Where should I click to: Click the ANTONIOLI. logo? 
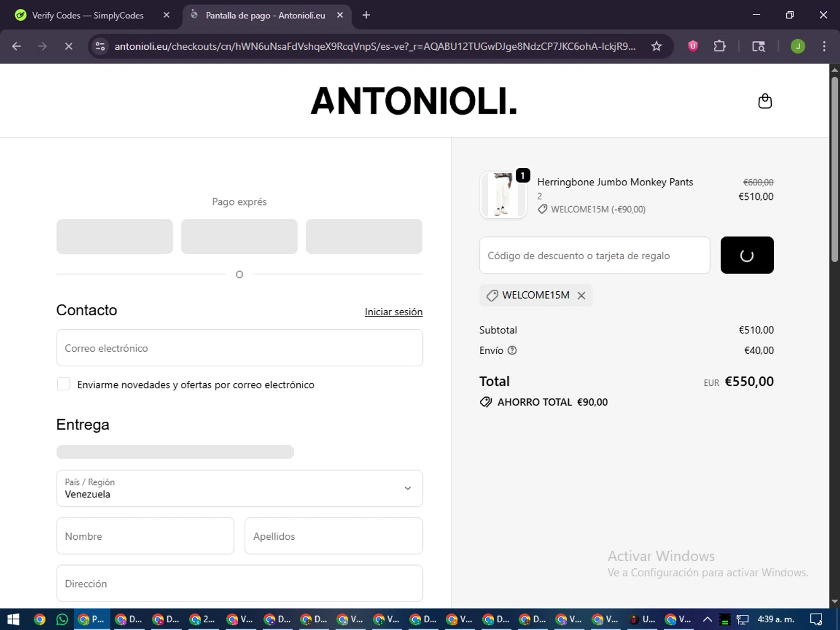pyautogui.click(x=414, y=101)
